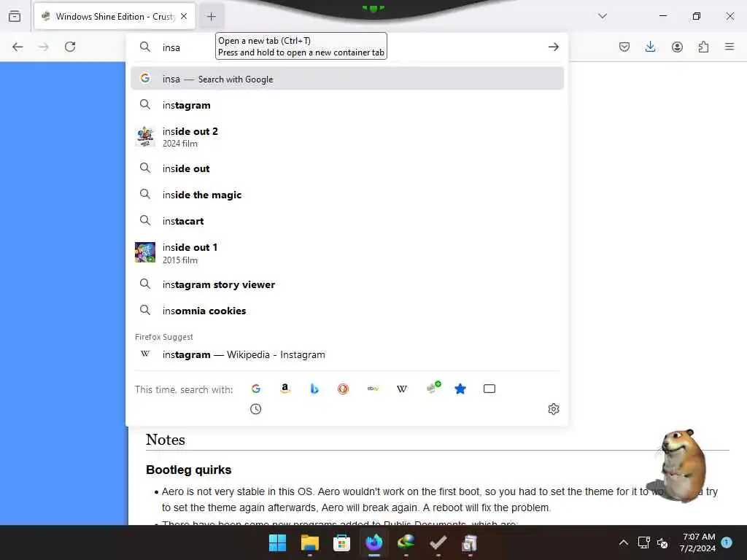The image size is (747, 560).
Task: Open the checkmark app in taskbar
Action: pyautogui.click(x=438, y=542)
